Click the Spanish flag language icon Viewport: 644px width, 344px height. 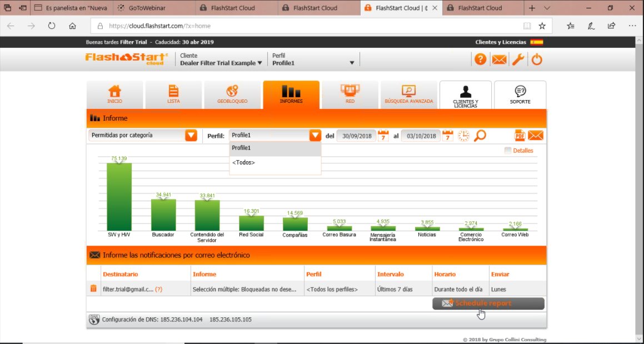536,42
